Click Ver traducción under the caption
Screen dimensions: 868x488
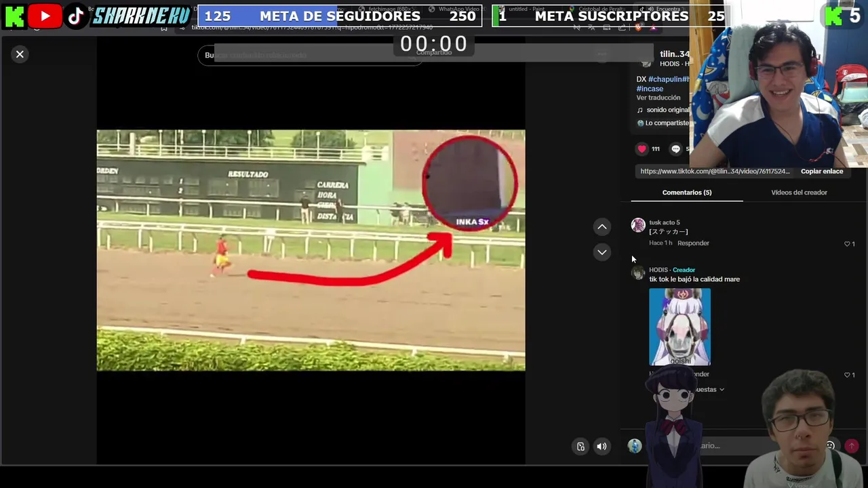pos(658,98)
